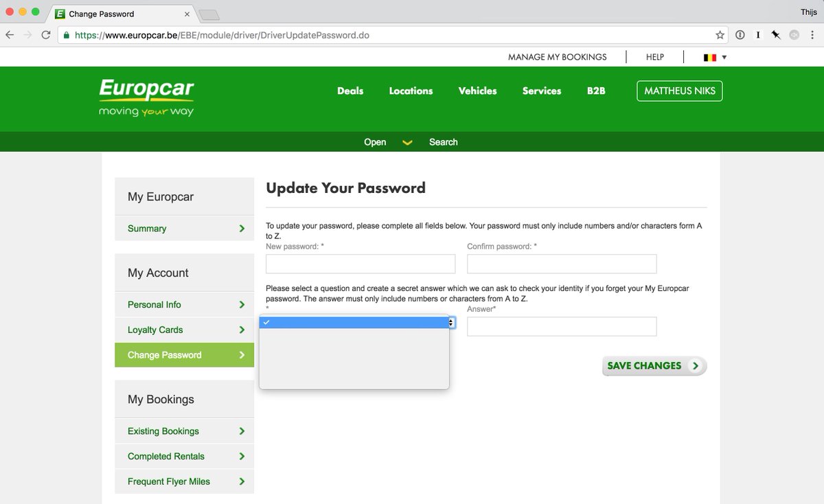824x504 pixels.
Task: Click SAVE CHANGES button
Action: tap(654, 366)
